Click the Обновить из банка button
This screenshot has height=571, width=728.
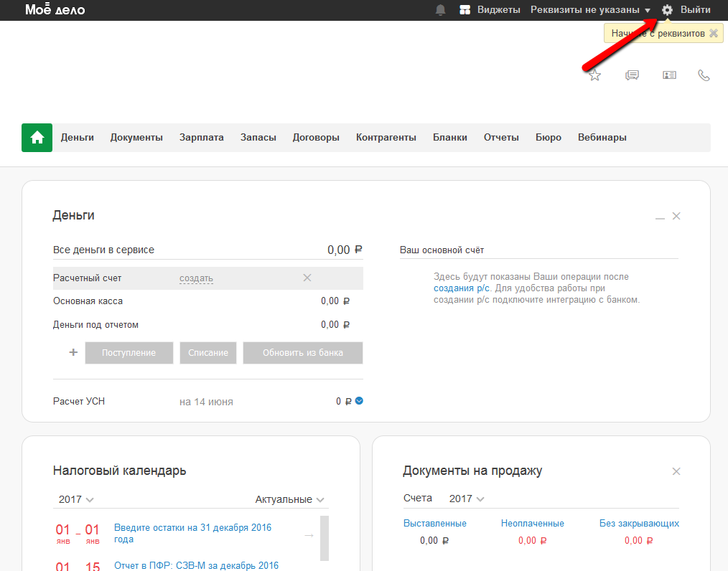point(303,353)
